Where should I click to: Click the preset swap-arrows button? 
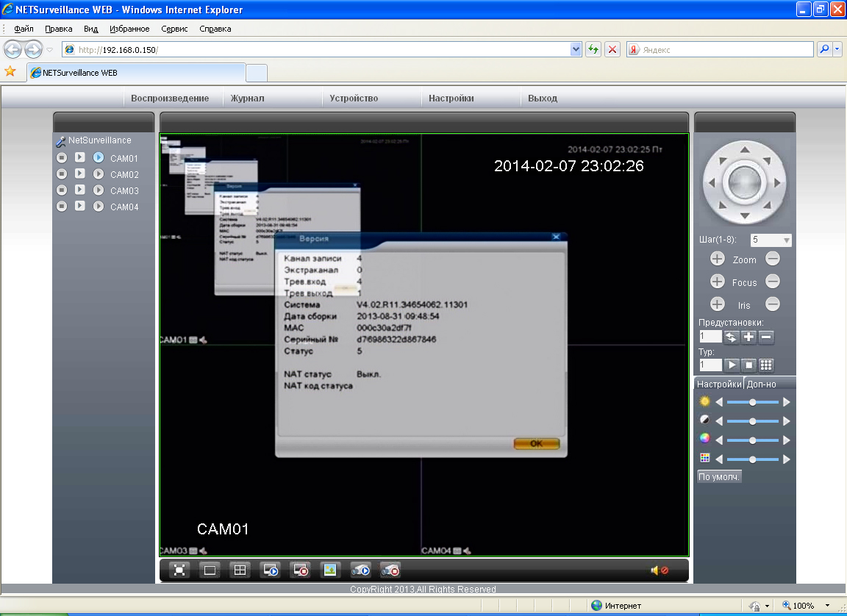click(x=732, y=337)
